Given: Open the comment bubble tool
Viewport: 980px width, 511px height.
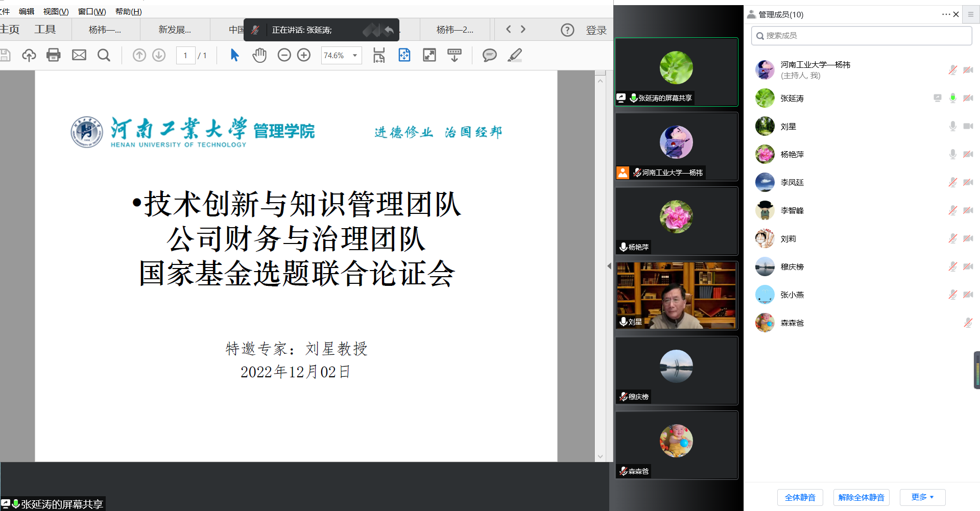Looking at the screenshot, I should pyautogui.click(x=489, y=55).
